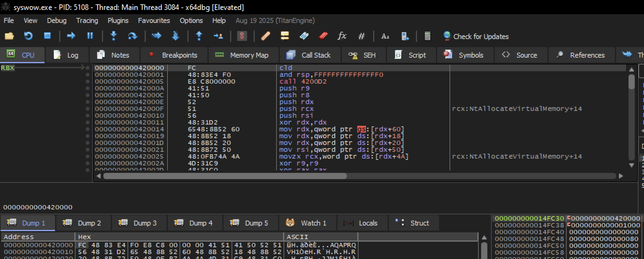Image resolution: width=644 pixels, height=259 pixels.
Task: Select stack address 000000000014FC38
Action: (x=529, y=225)
